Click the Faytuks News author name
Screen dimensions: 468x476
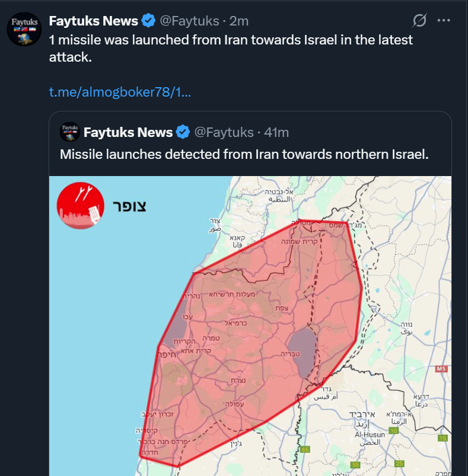(94, 21)
